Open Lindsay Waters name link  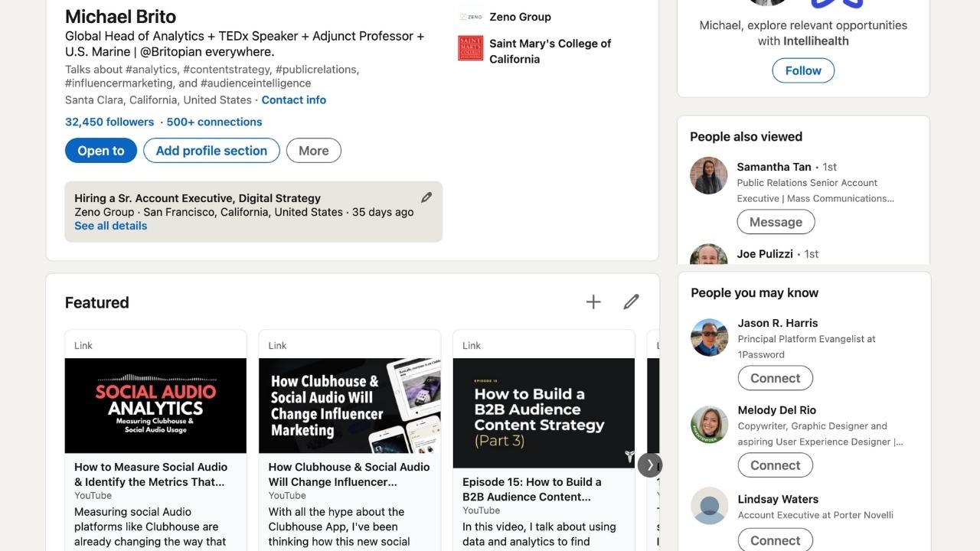778,499
